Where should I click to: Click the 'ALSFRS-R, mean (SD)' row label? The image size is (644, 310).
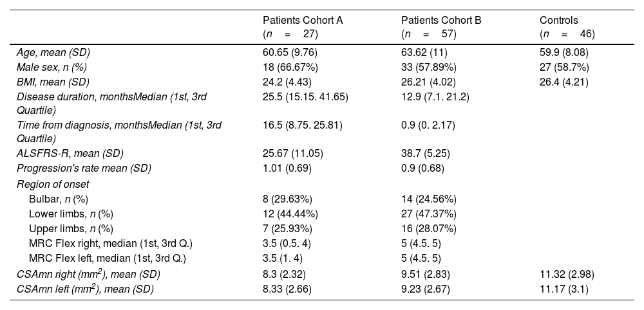[70, 152]
